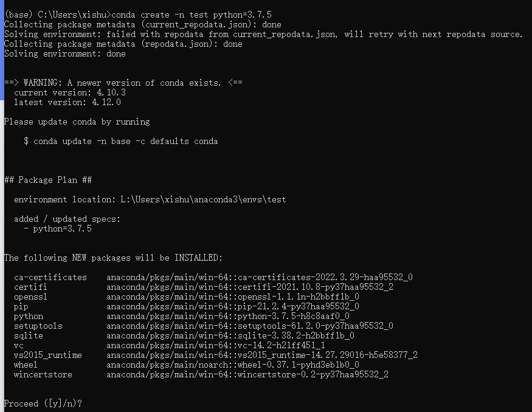Click the 'wincertstore' package name

point(43,374)
